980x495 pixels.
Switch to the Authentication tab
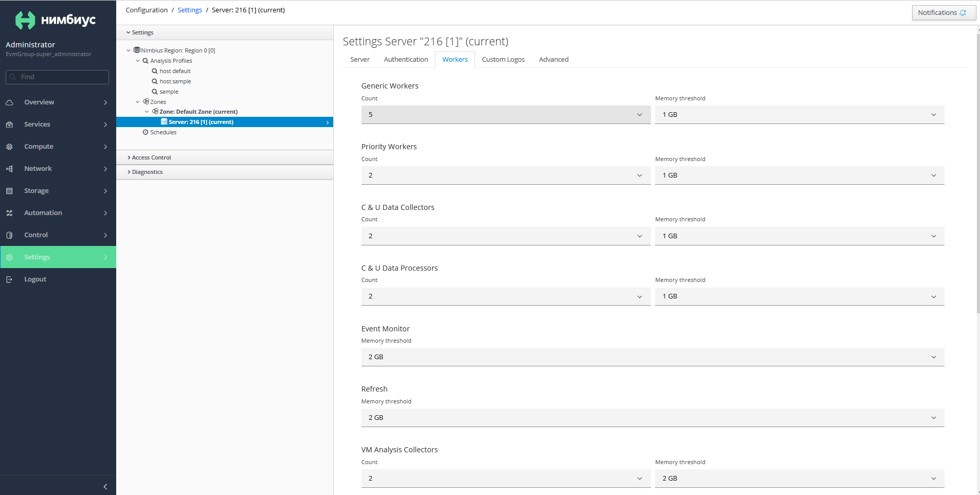[x=406, y=60]
